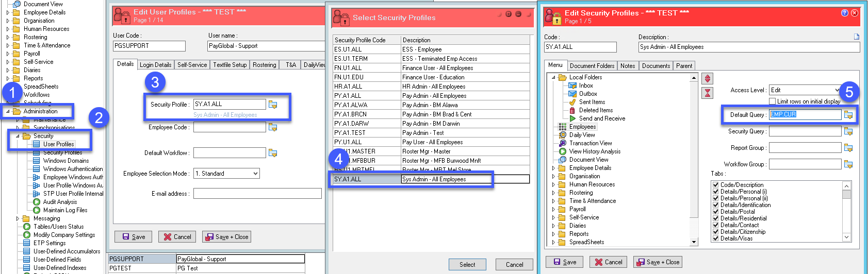Image resolution: width=868 pixels, height=274 pixels.
Task: Click the Workflow Group lookup icon
Action: click(848, 164)
